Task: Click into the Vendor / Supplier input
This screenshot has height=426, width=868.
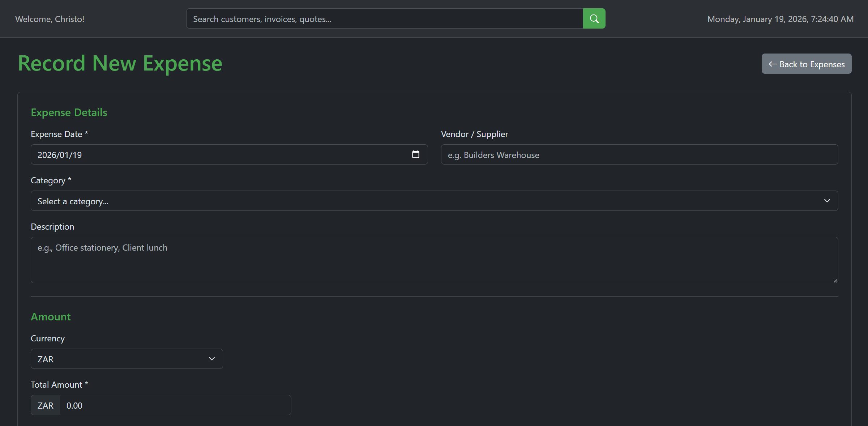Action: 639,155
